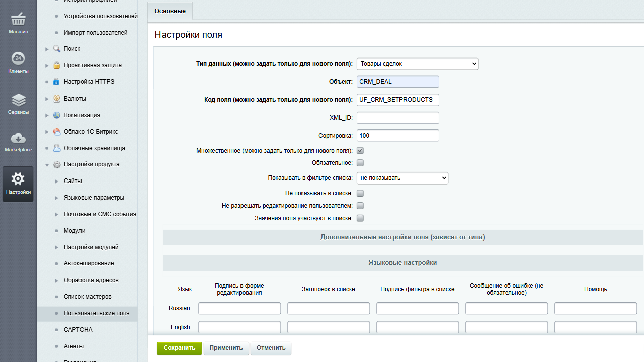The image size is (644, 362).
Task: Click the globe icon for Локализация
Action: 57,115
